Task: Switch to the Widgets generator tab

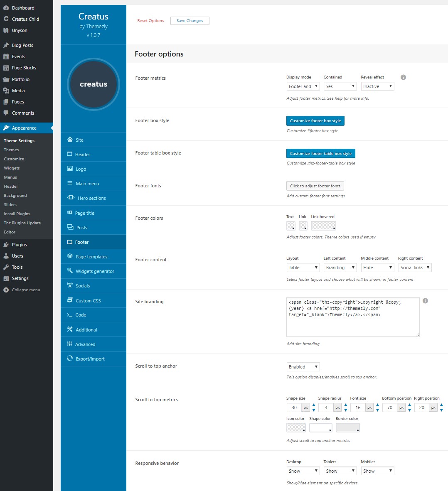Action: 95,271
